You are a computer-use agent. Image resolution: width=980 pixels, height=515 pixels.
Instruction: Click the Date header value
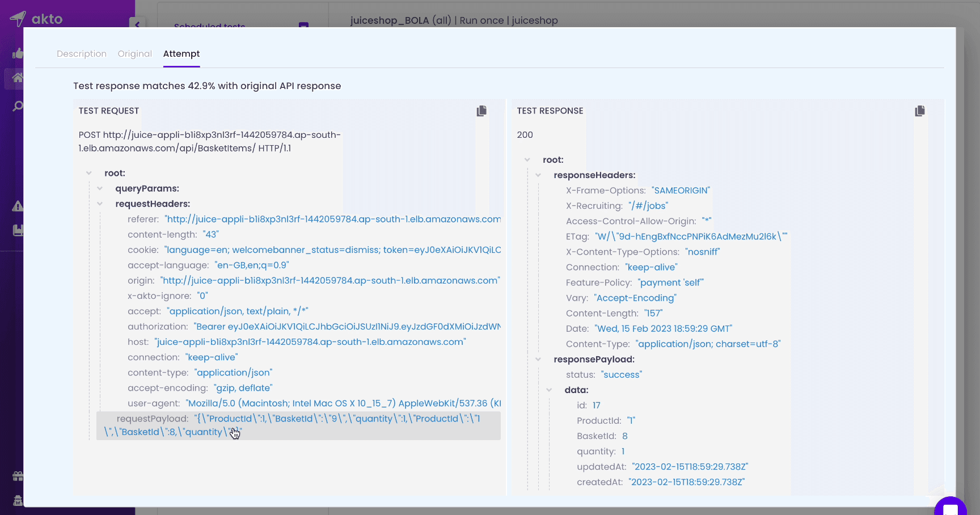[x=664, y=328]
